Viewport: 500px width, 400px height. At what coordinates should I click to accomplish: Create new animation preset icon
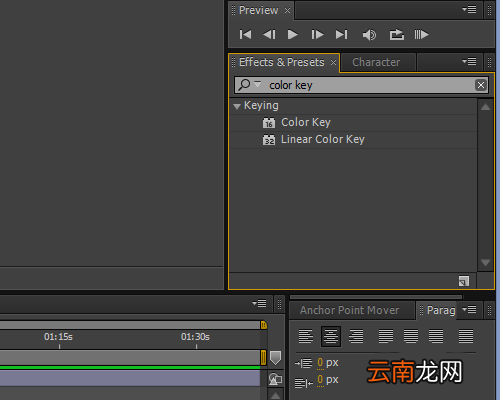tap(464, 281)
